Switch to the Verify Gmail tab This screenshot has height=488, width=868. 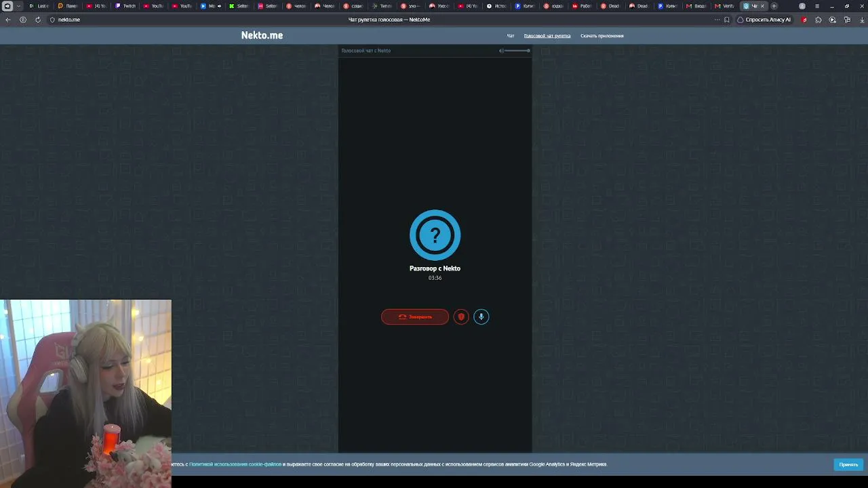tap(724, 6)
